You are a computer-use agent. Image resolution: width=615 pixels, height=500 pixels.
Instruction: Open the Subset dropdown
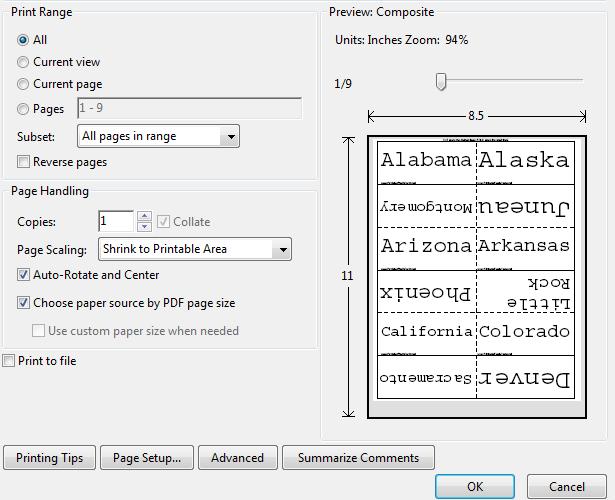click(158, 135)
